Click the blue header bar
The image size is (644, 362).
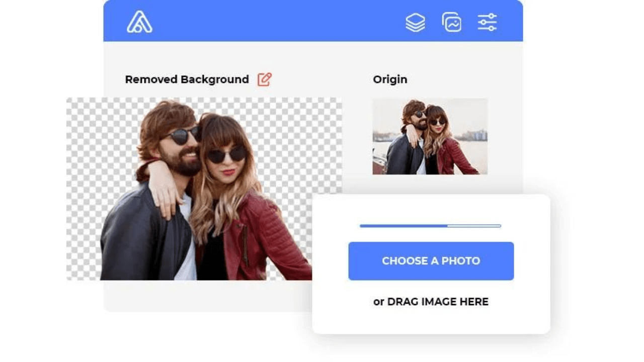tap(302, 20)
